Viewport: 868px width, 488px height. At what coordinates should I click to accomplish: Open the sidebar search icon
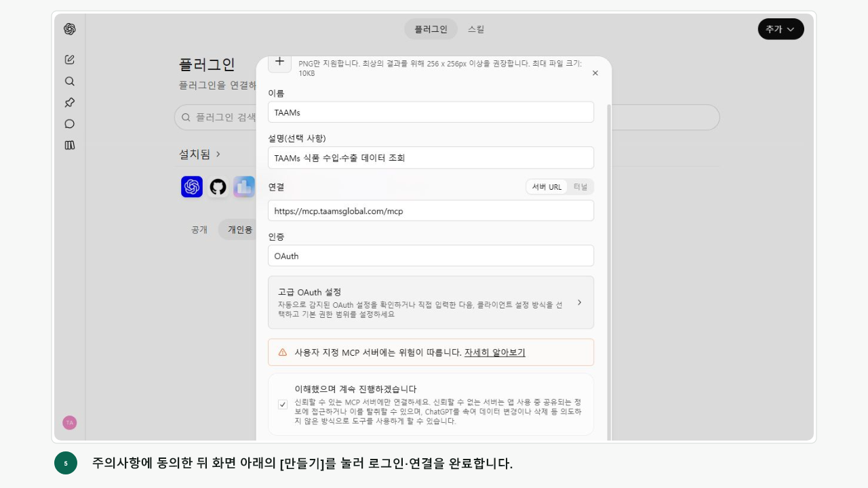pyautogui.click(x=69, y=81)
